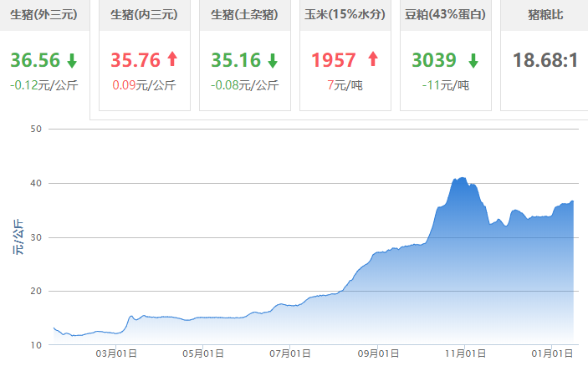Click the 11月01日 axis label
The width and height of the screenshot is (588, 366).
click(x=465, y=353)
